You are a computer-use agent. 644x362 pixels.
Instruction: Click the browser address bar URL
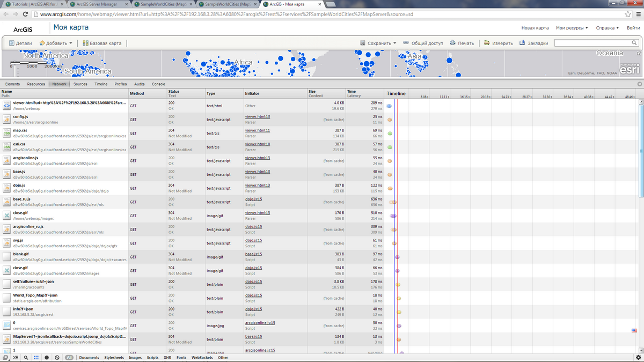point(226,14)
